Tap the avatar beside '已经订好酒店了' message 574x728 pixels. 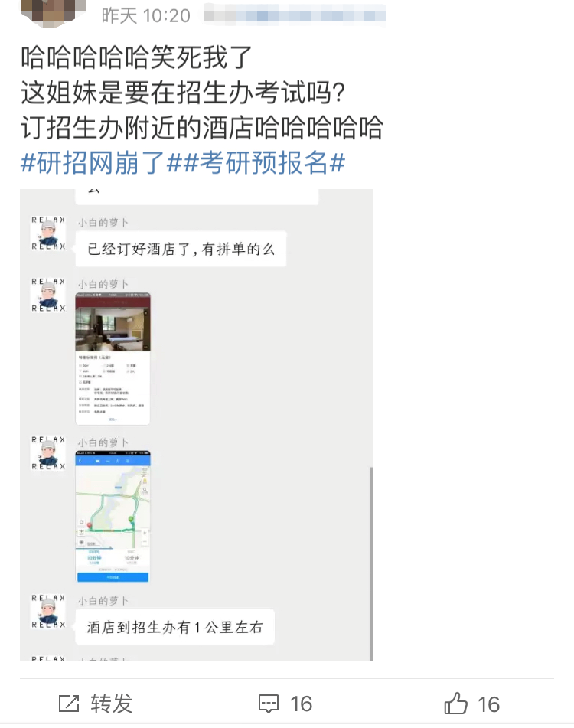(48, 233)
